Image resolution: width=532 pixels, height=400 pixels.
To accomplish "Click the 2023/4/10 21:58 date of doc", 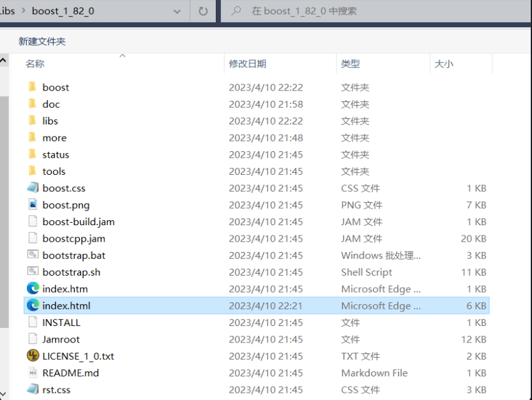I will pyautogui.click(x=266, y=104).
